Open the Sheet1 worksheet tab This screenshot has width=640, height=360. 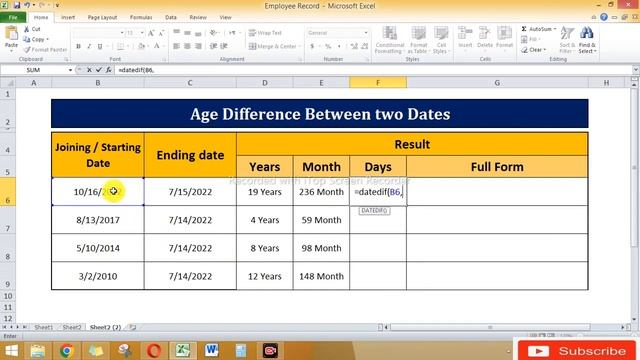pyautogui.click(x=43, y=327)
